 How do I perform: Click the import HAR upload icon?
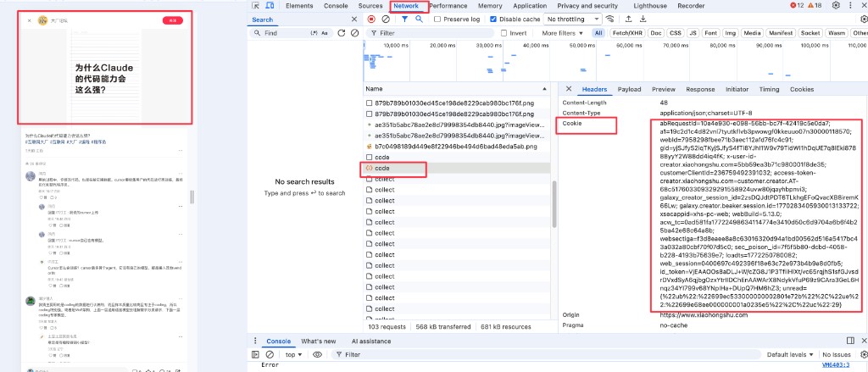coord(629,19)
